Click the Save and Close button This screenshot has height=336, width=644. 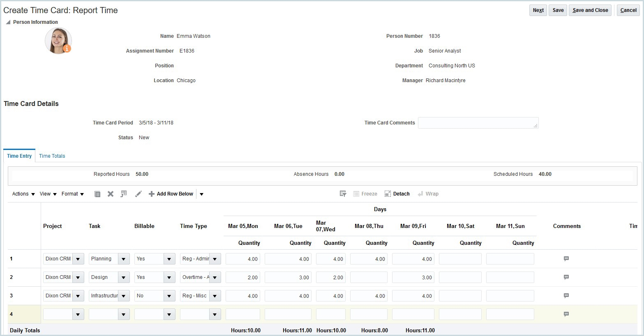coord(590,10)
